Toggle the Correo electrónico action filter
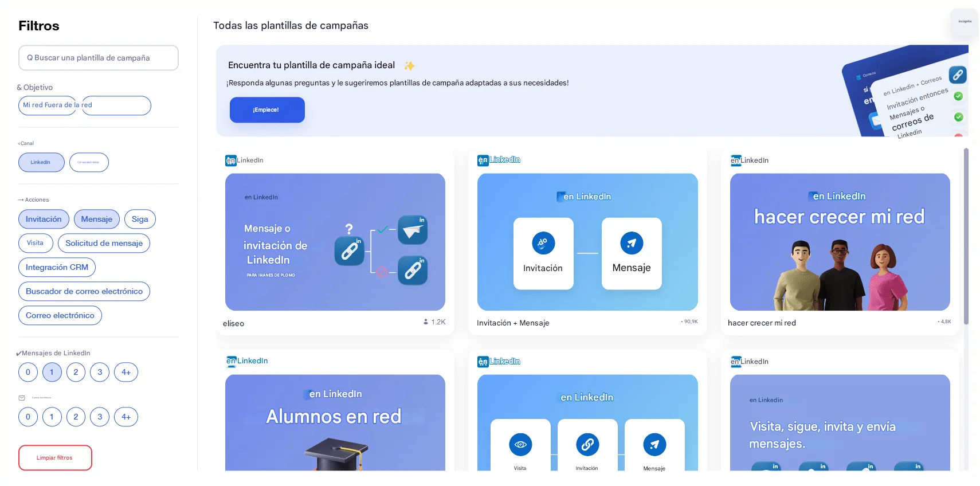The height and width of the screenshot is (486, 980). point(60,315)
